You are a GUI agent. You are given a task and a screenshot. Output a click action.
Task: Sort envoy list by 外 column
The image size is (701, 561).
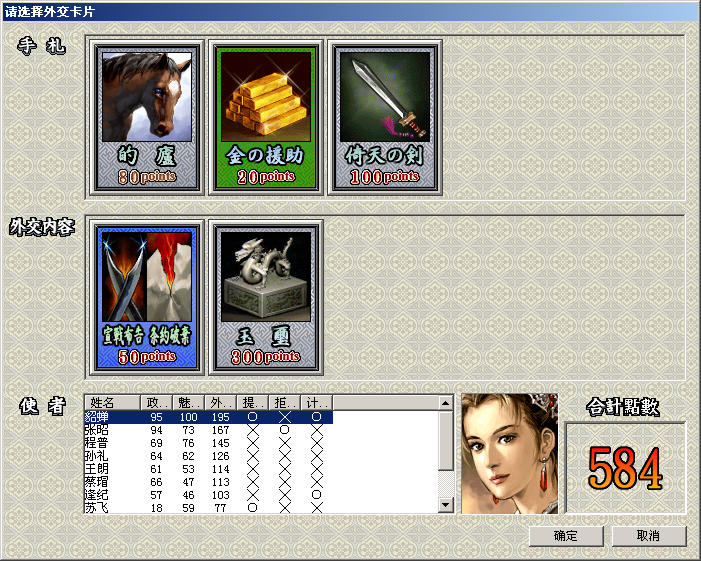[x=220, y=403]
